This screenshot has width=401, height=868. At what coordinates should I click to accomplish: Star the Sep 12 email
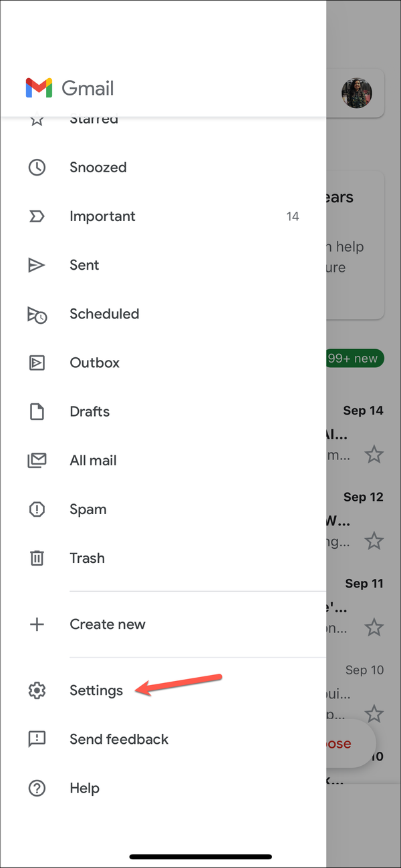click(374, 541)
